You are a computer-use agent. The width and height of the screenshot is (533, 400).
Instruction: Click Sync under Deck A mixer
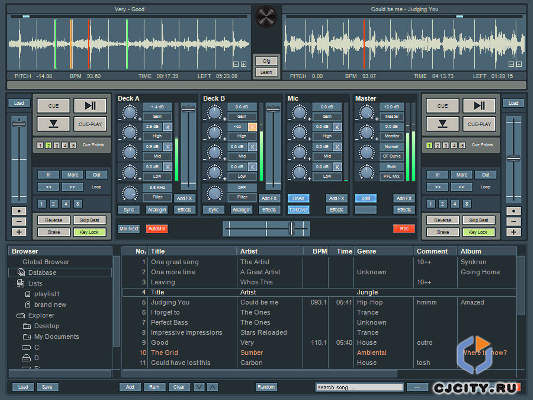[128, 210]
